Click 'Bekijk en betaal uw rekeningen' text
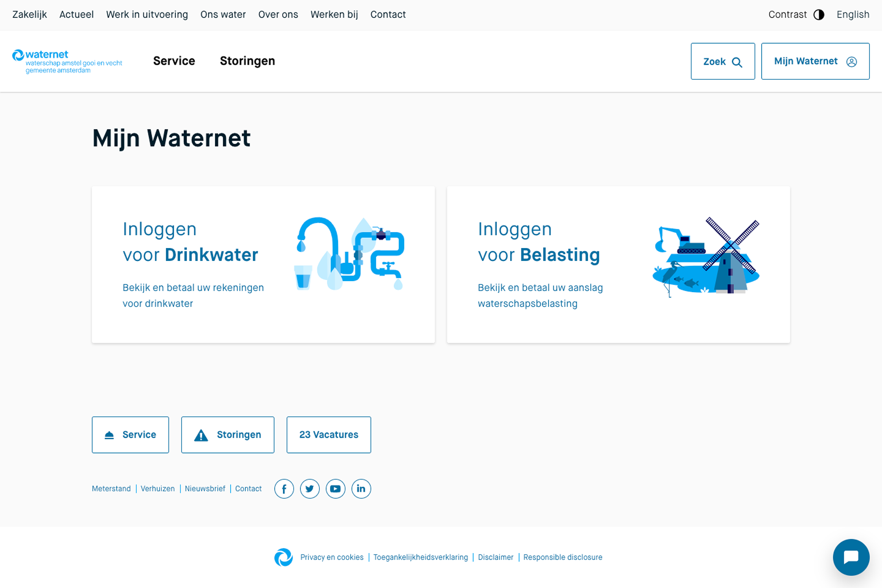 click(x=193, y=288)
